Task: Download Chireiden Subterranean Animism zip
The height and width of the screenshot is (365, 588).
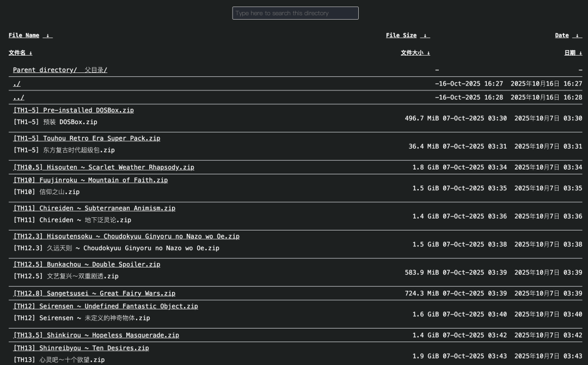Action: pyautogui.click(x=94, y=209)
